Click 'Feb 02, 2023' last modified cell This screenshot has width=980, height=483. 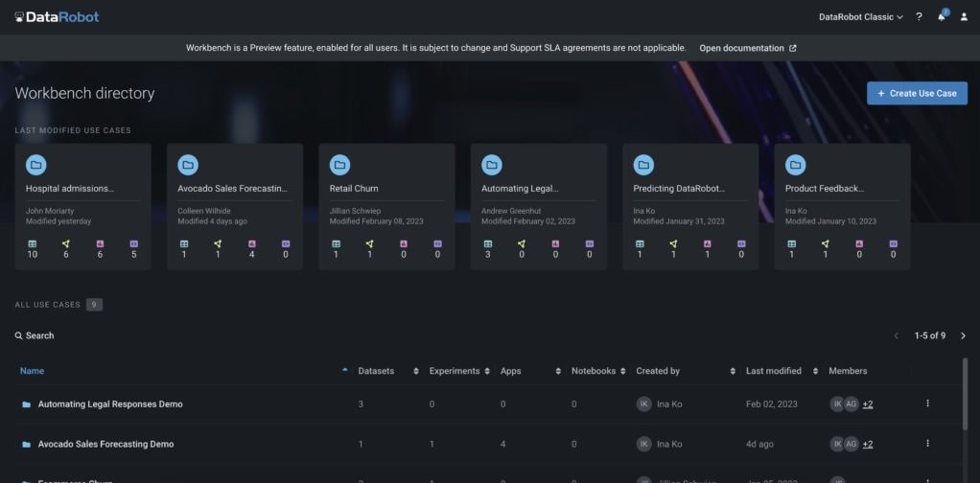click(x=771, y=404)
